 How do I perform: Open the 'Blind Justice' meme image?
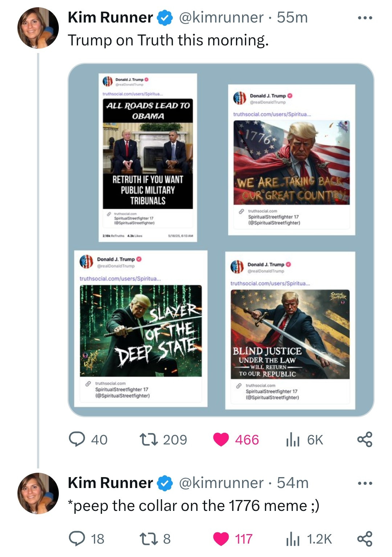coord(290,334)
